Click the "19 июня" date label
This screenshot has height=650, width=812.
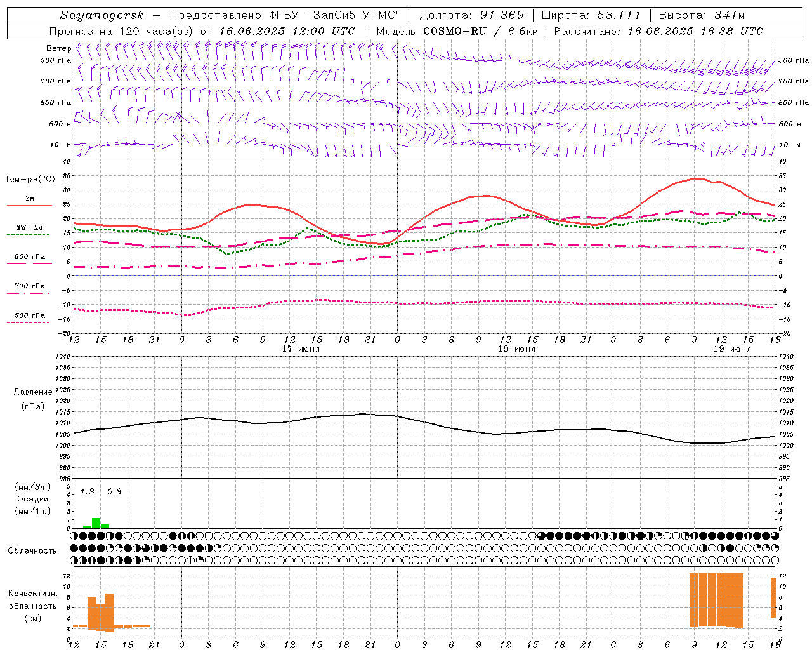[x=732, y=349]
